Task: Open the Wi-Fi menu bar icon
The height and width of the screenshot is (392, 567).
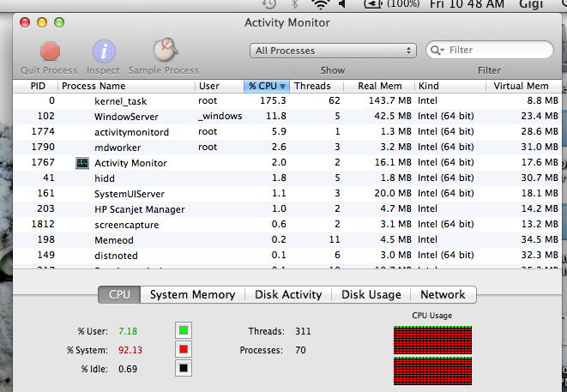Action: point(320,4)
